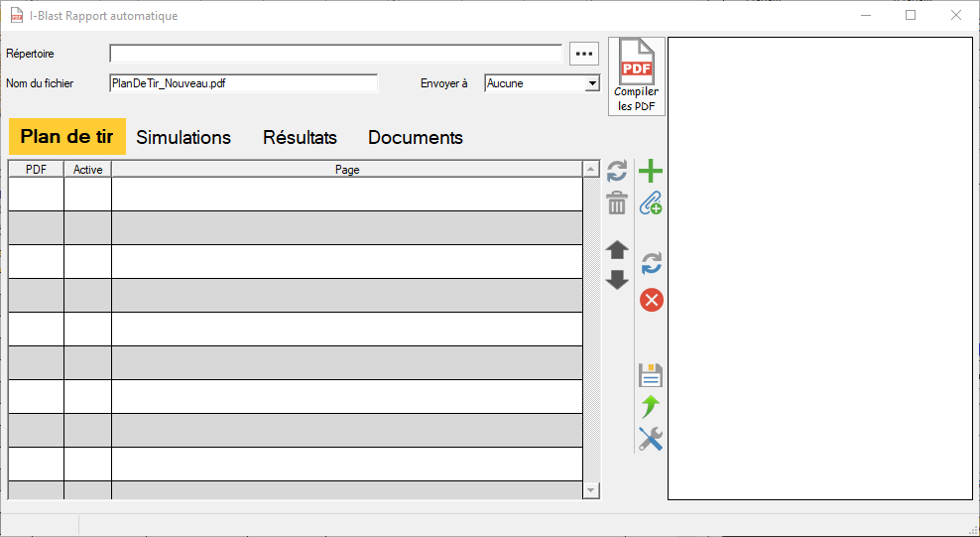The width and height of the screenshot is (980, 537).
Task: Click the gray trash delete icon
Action: tap(617, 203)
